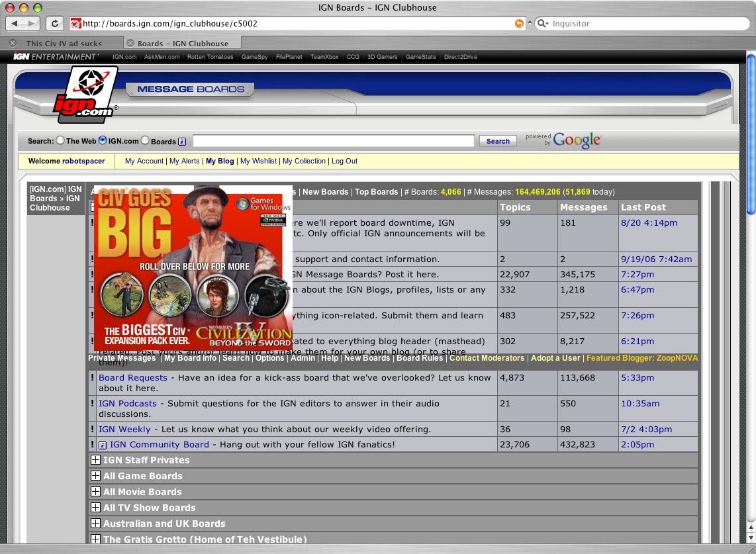Open Private Messages in the board menu
Image resolution: width=756 pixels, height=554 pixels.
point(122,358)
